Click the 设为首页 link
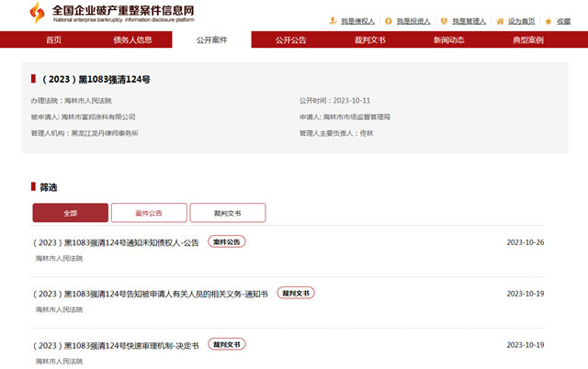The height and width of the screenshot is (369, 588). coord(521,21)
